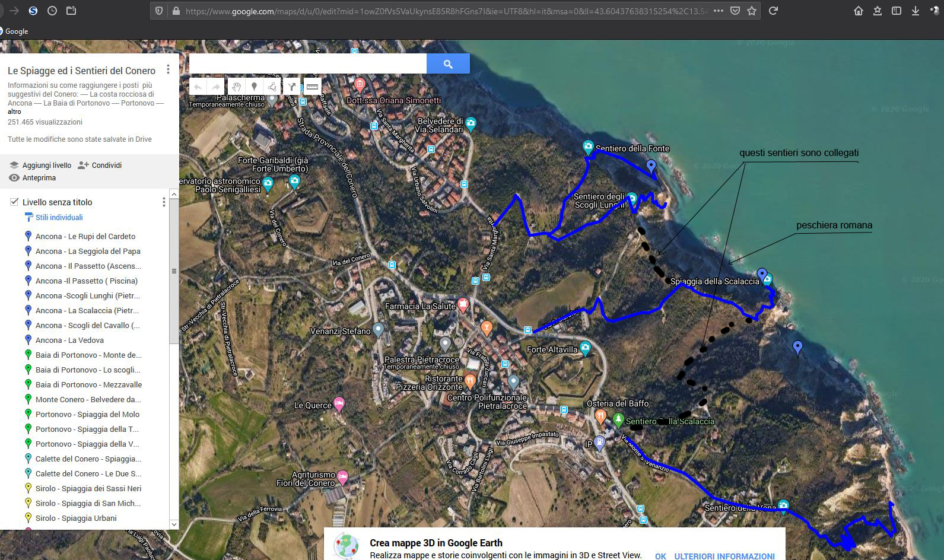Click the undo arrow tool
The width and height of the screenshot is (944, 560).
click(198, 87)
